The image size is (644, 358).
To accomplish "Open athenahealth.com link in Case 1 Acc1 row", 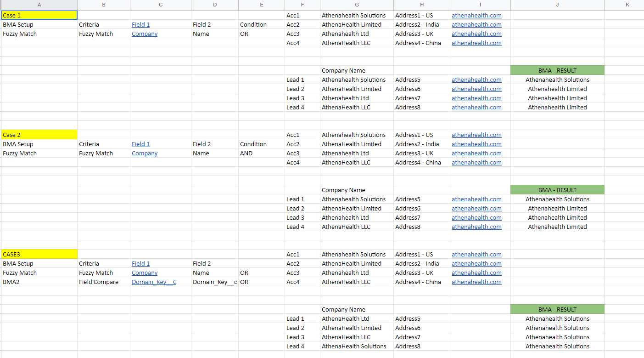I will [476, 15].
